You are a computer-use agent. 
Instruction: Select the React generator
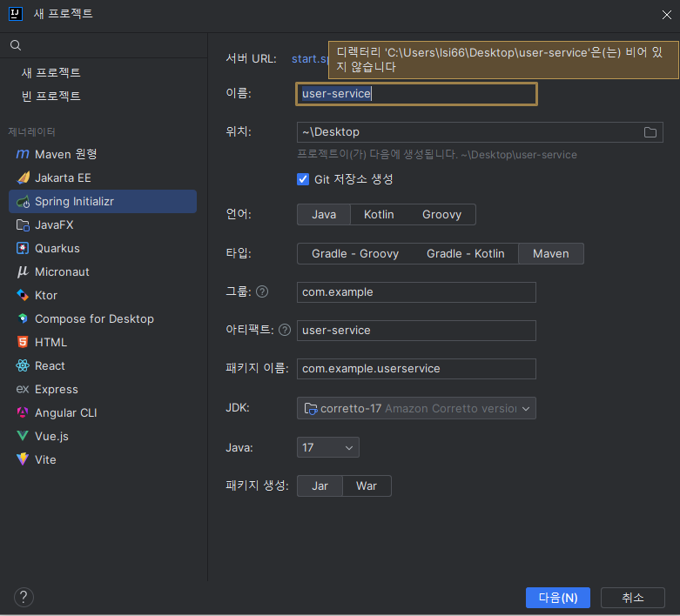103,366
